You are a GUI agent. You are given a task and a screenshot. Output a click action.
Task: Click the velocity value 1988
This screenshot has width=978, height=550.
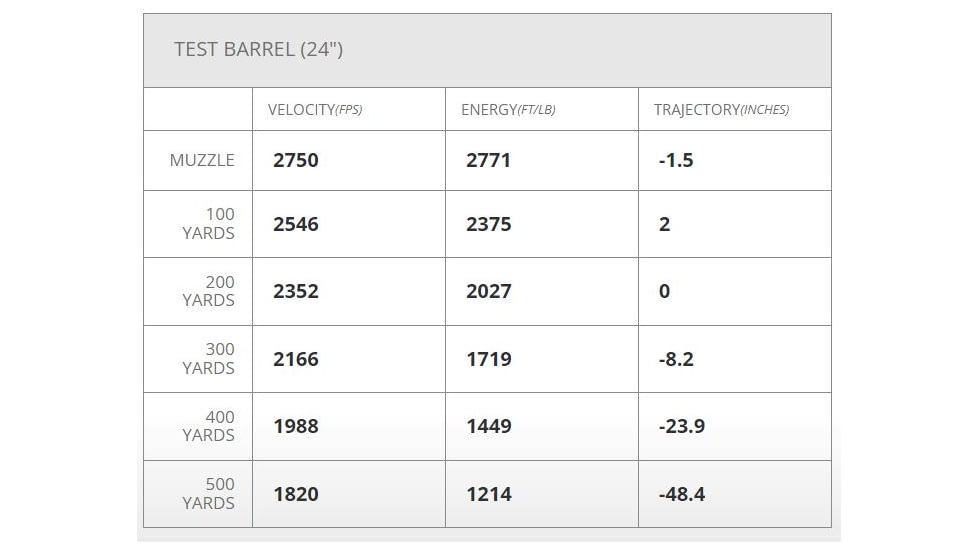point(296,426)
